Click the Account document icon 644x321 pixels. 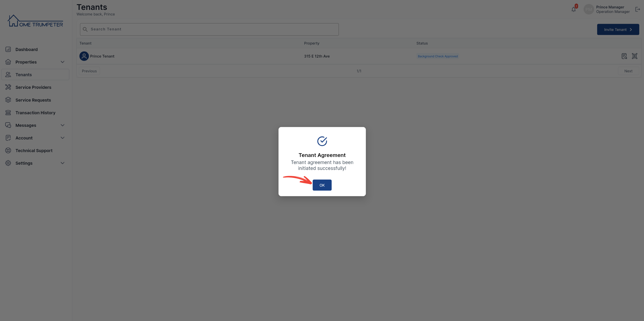click(x=8, y=138)
